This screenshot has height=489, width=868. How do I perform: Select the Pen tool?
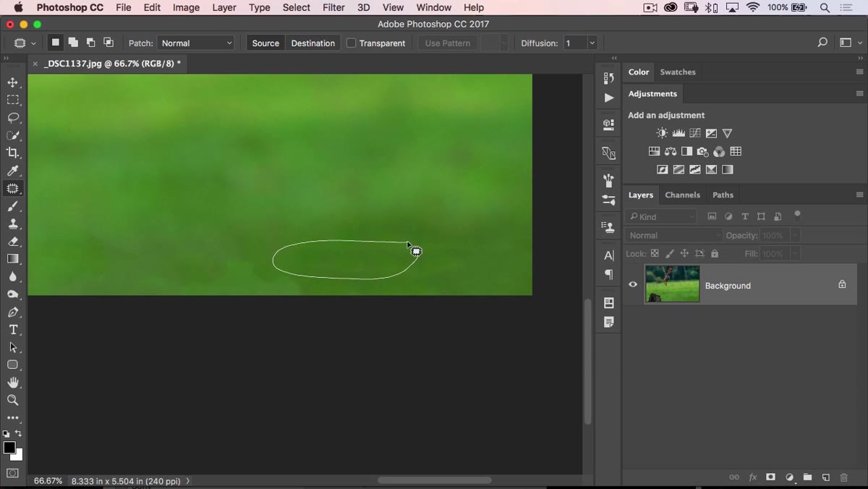[x=13, y=312]
